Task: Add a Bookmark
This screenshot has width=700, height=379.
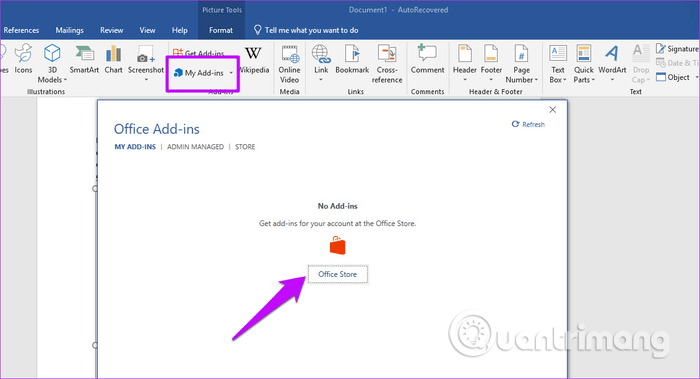Action: click(352, 59)
